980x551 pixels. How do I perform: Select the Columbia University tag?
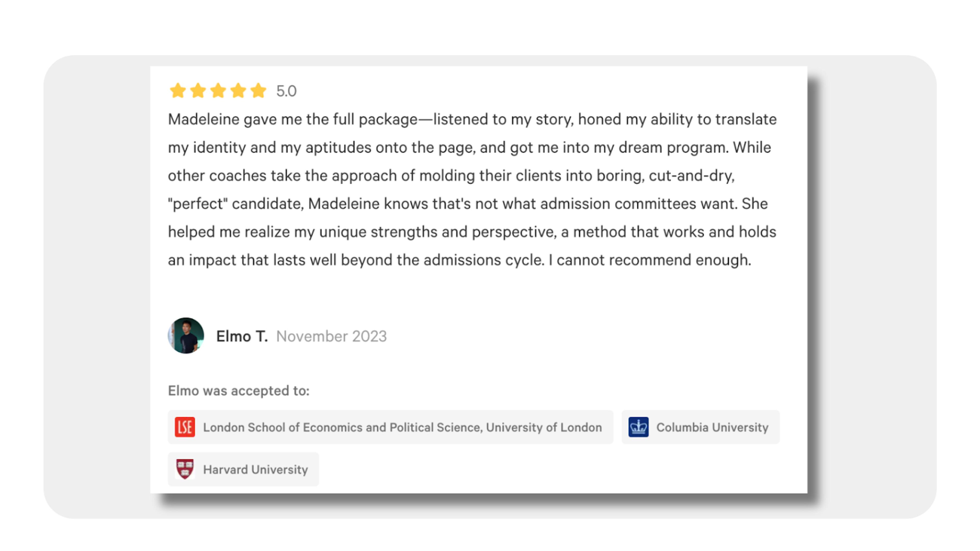coord(700,427)
